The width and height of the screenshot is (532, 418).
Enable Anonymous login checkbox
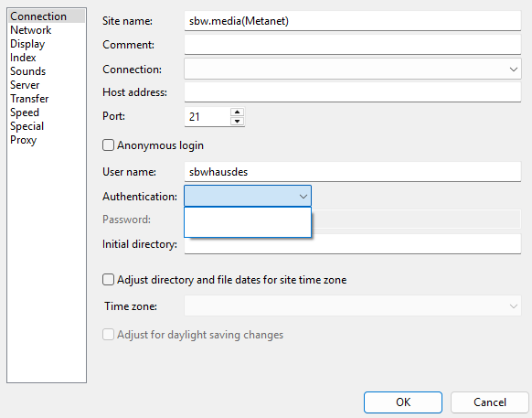[x=108, y=145]
